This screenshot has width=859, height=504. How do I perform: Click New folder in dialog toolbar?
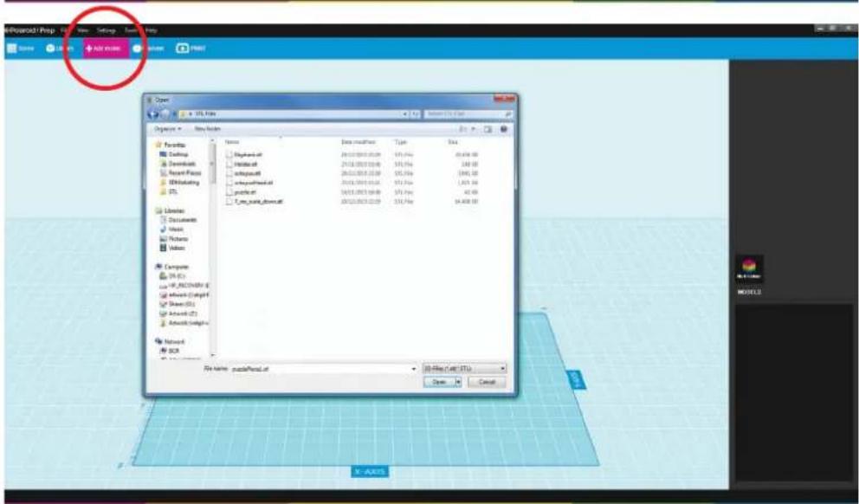[x=208, y=129]
